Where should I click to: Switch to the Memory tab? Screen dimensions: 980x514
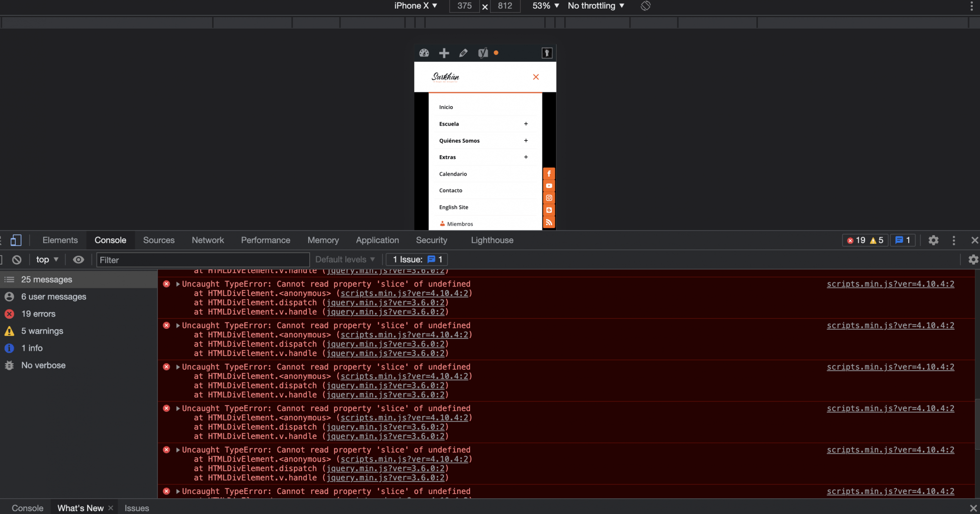point(323,240)
